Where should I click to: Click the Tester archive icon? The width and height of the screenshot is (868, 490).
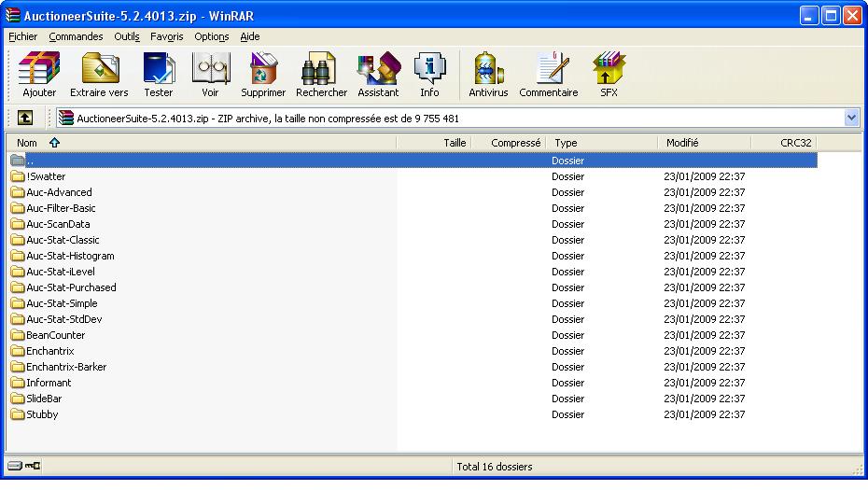pyautogui.click(x=159, y=68)
